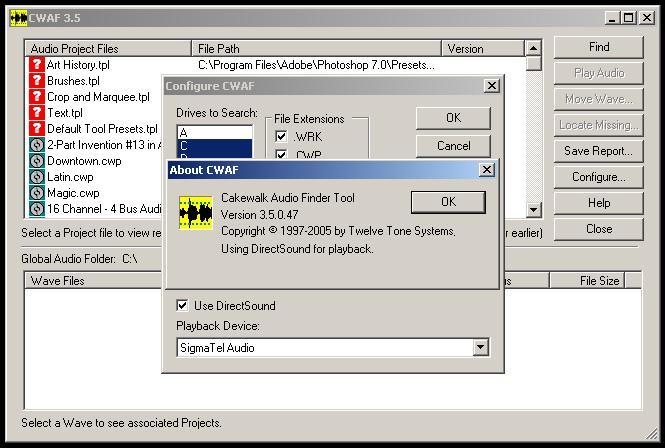Click the project list scroll down arrow

coord(534,209)
